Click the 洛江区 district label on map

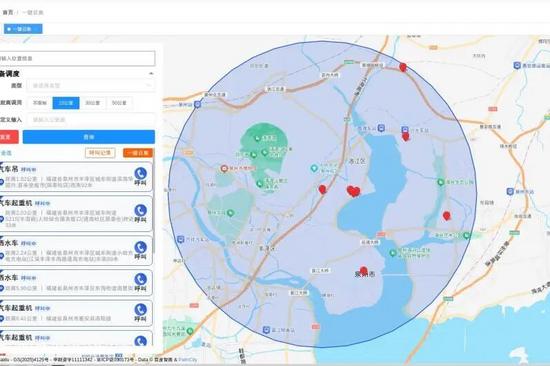357,162
